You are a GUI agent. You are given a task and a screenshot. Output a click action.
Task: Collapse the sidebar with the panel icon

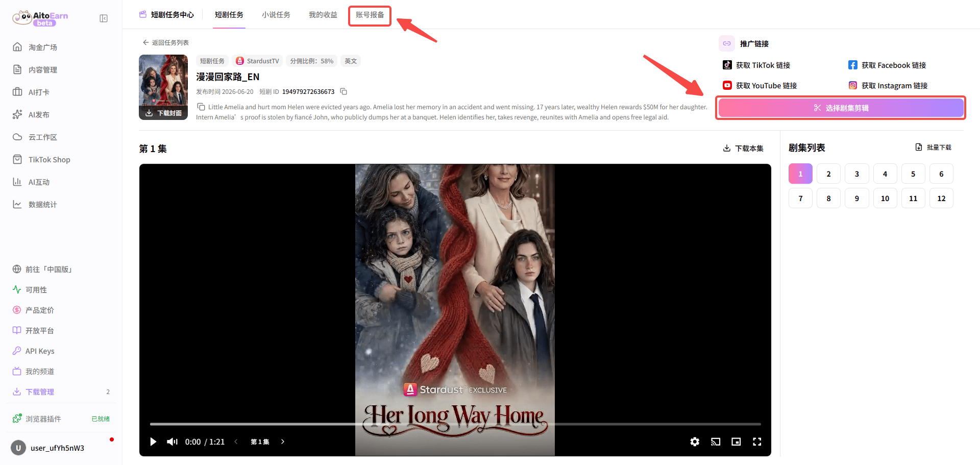pos(104,18)
